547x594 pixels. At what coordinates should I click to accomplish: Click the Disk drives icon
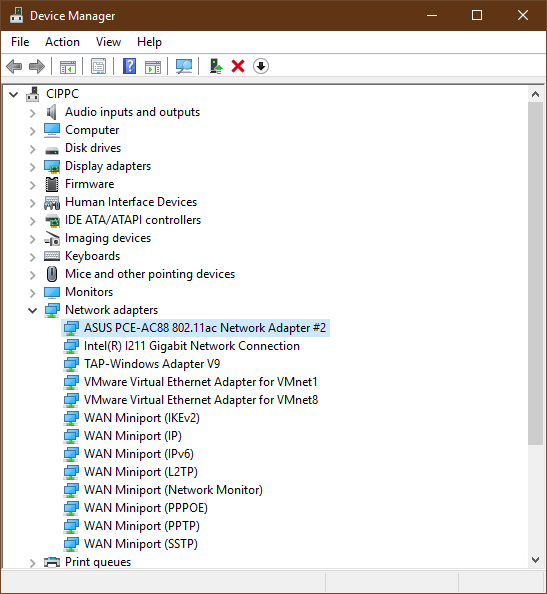(52, 150)
